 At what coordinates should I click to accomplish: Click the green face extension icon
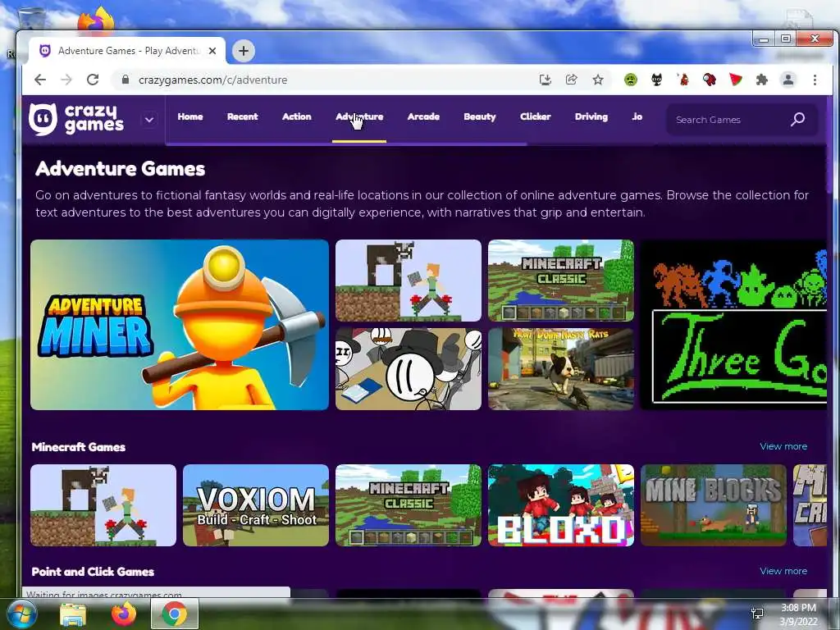pos(631,80)
